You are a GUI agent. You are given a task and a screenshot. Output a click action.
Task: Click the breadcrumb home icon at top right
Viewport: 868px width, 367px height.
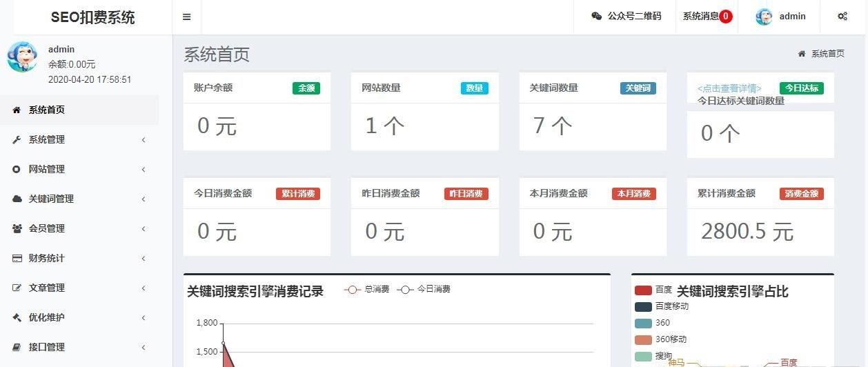pos(801,54)
